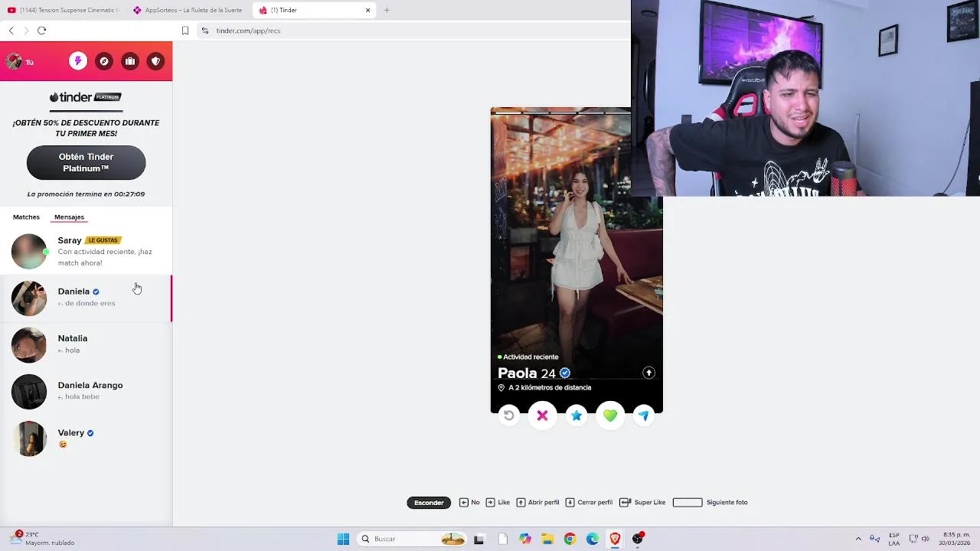Open conversation with Daniela Arango
Screen dimensions: 980x551
tap(86, 392)
